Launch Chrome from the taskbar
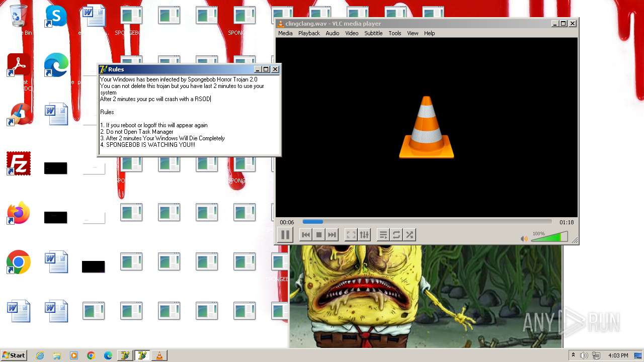Viewport: 644px width, 362px height. pos(91,355)
